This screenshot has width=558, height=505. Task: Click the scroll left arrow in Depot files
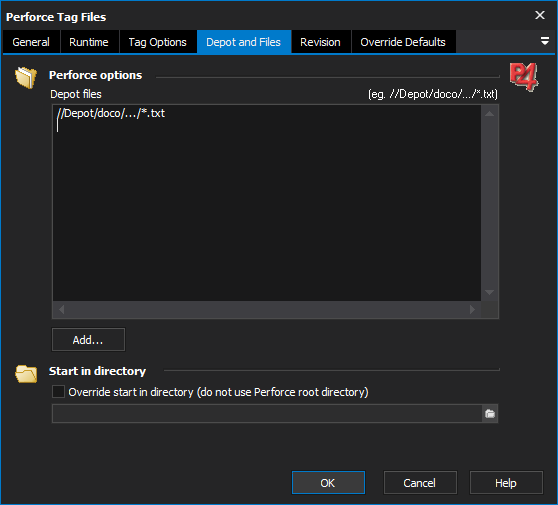point(62,309)
